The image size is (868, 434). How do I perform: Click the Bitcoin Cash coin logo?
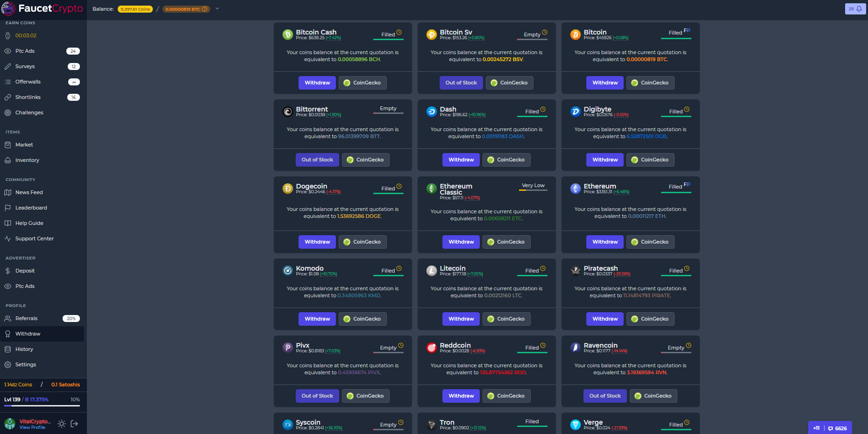pos(288,35)
